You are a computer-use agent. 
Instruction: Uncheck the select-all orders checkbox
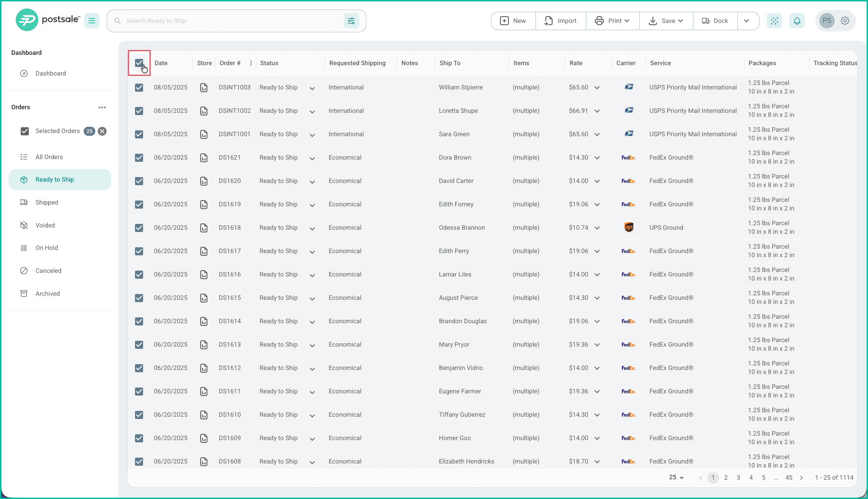pos(139,63)
